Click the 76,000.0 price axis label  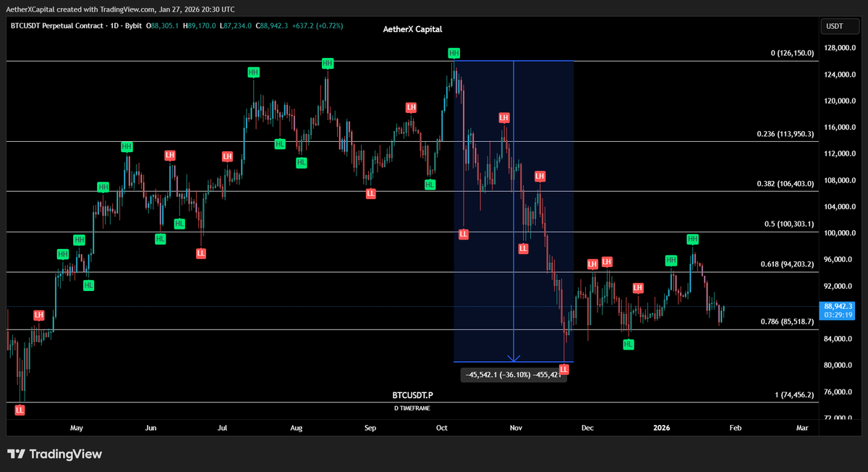(x=839, y=392)
